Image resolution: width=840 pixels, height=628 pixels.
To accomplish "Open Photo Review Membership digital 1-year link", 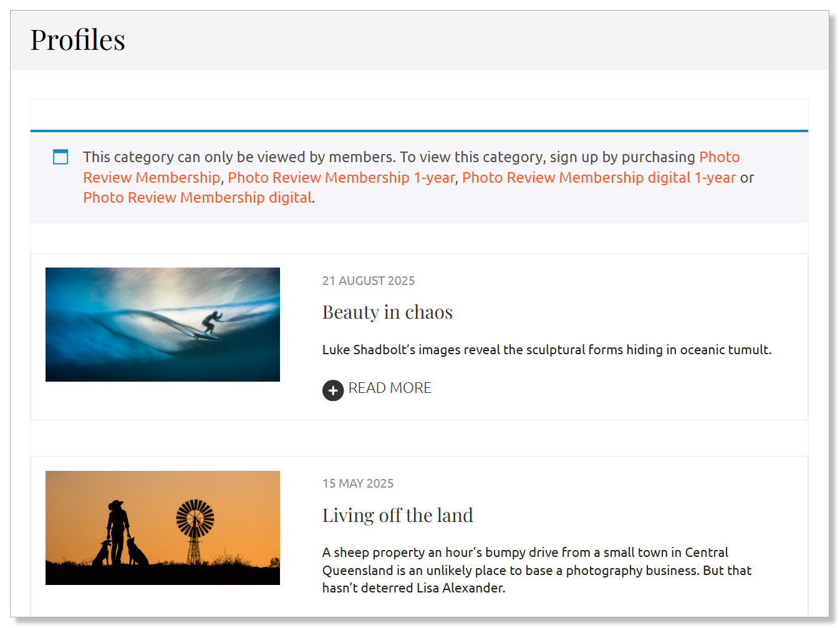I will (598, 178).
